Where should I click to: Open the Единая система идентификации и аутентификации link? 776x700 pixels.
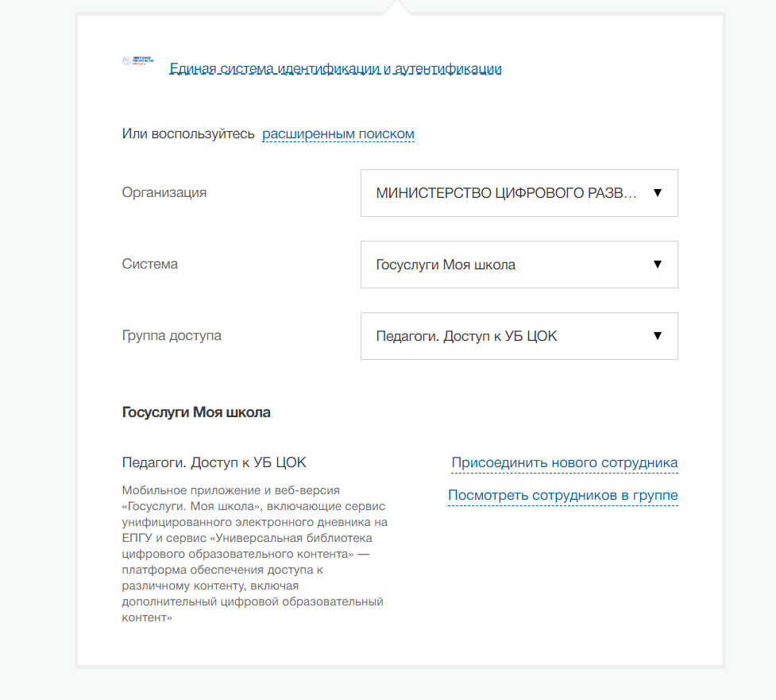coord(335,69)
